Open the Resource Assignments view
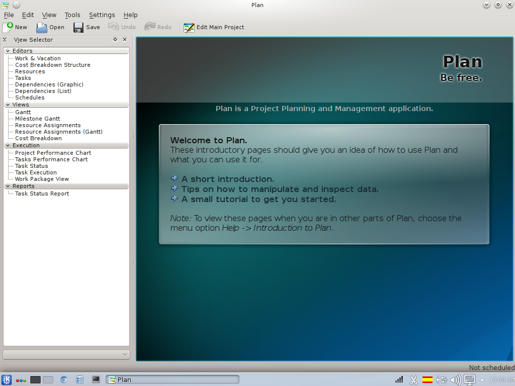 48,125
